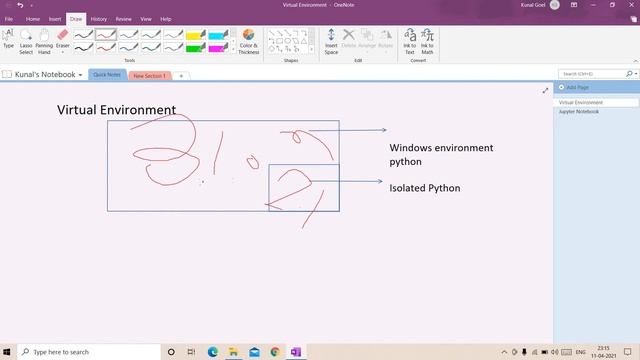Open the Quick Notes section tab

[107, 75]
